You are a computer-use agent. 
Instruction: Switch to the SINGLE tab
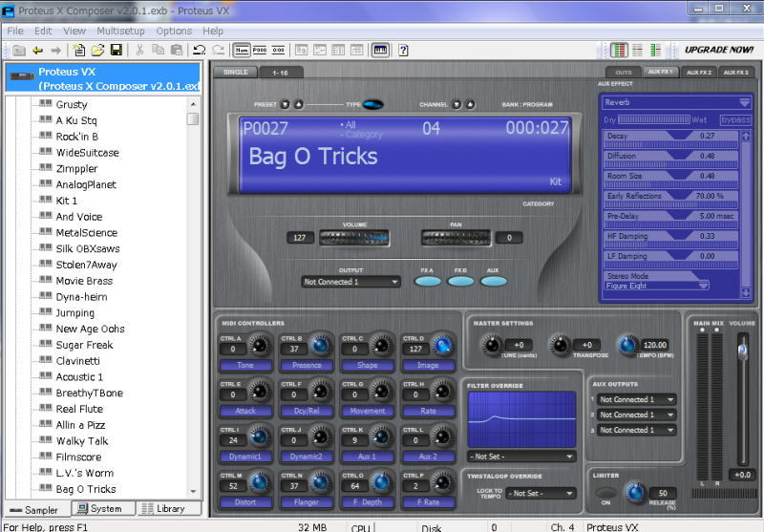(x=235, y=72)
